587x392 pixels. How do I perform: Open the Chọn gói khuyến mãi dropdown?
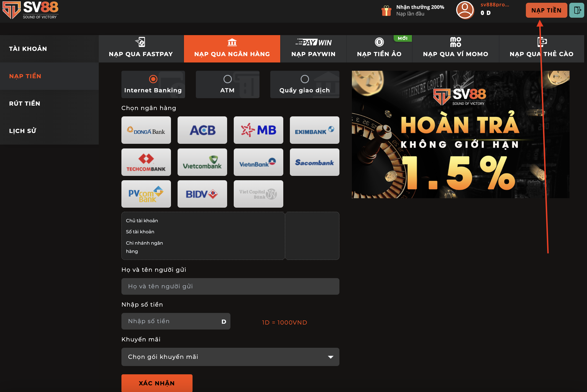coord(230,357)
